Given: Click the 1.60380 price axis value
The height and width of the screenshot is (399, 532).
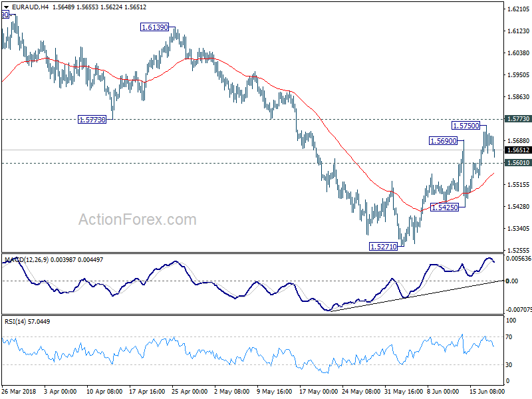Looking at the screenshot, I should pos(518,53).
